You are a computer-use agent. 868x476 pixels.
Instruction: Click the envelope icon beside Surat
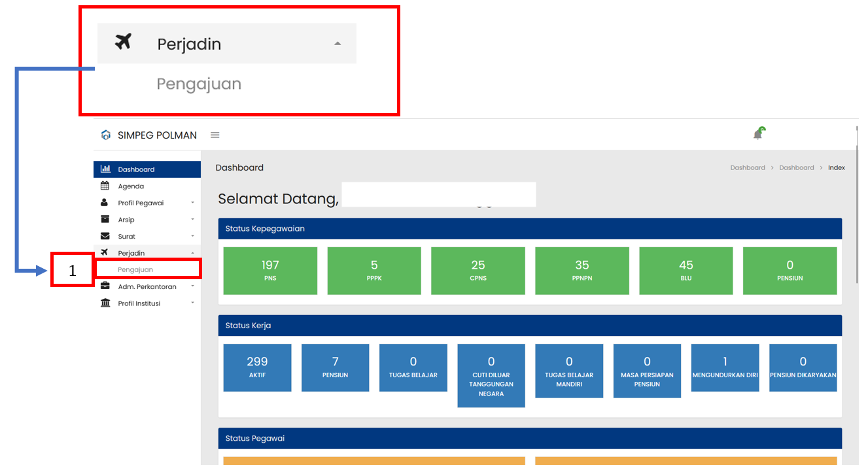[x=105, y=236]
